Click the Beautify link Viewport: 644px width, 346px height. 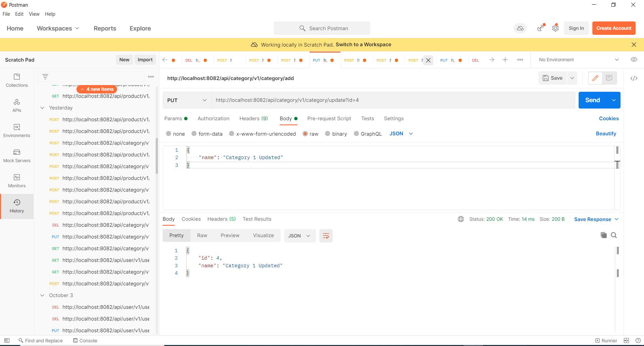[x=606, y=134]
